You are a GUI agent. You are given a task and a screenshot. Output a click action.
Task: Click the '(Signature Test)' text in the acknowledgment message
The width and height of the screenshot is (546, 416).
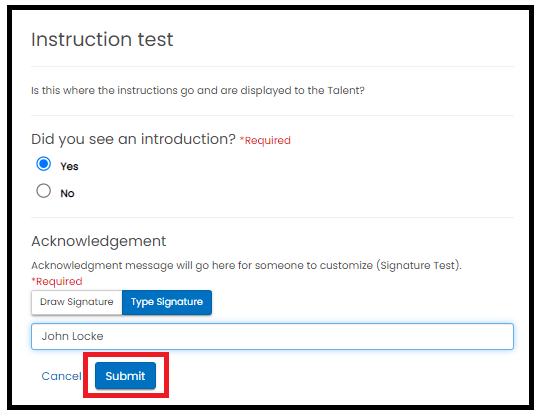[419, 266]
